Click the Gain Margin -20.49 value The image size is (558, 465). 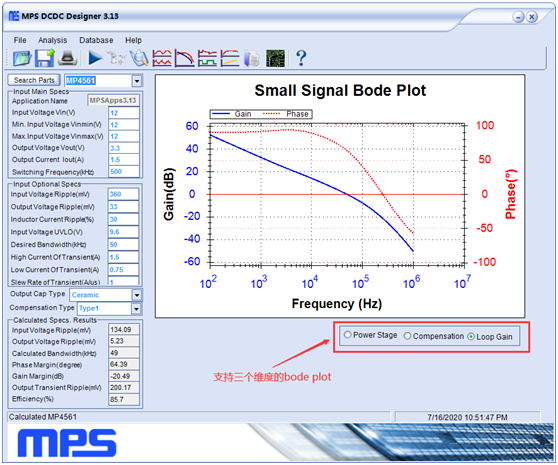124,376
